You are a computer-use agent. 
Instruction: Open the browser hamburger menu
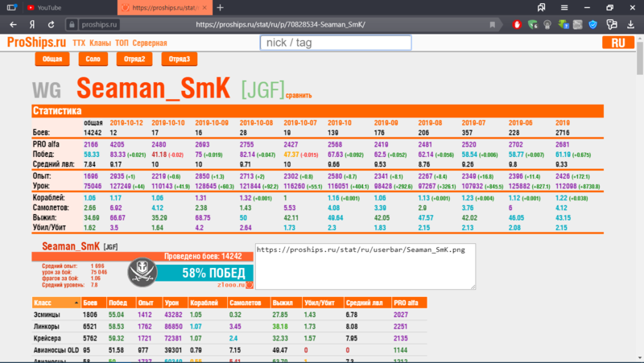(564, 7)
